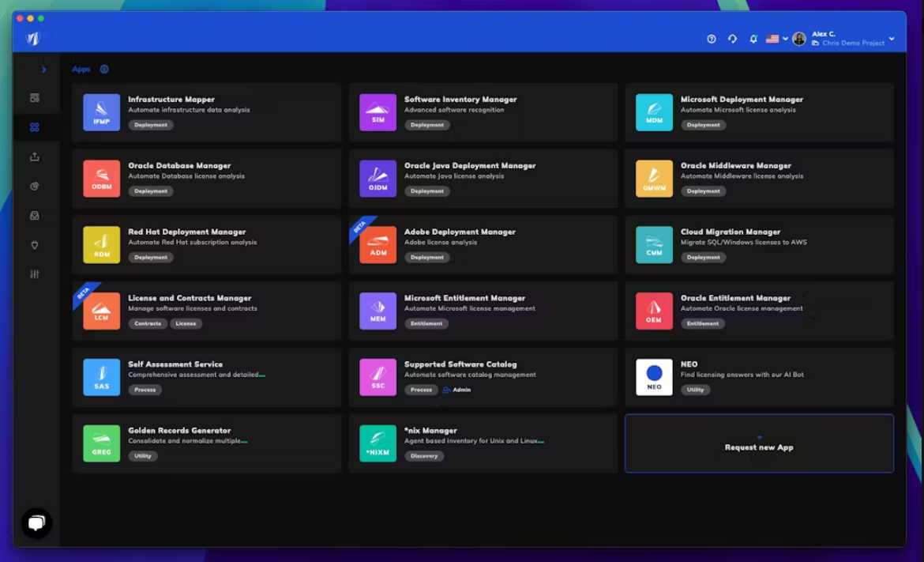
Task: Select the apps grid icon in sidebar
Action: click(x=35, y=127)
